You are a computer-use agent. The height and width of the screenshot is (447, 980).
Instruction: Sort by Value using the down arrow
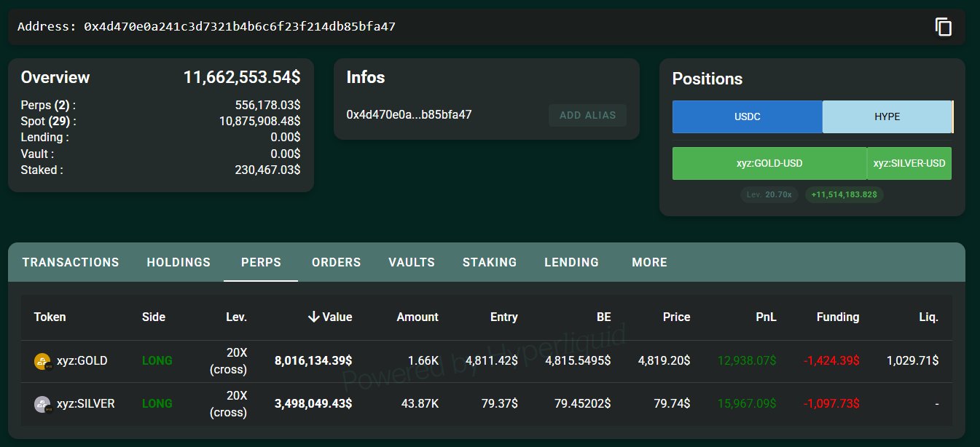click(313, 317)
